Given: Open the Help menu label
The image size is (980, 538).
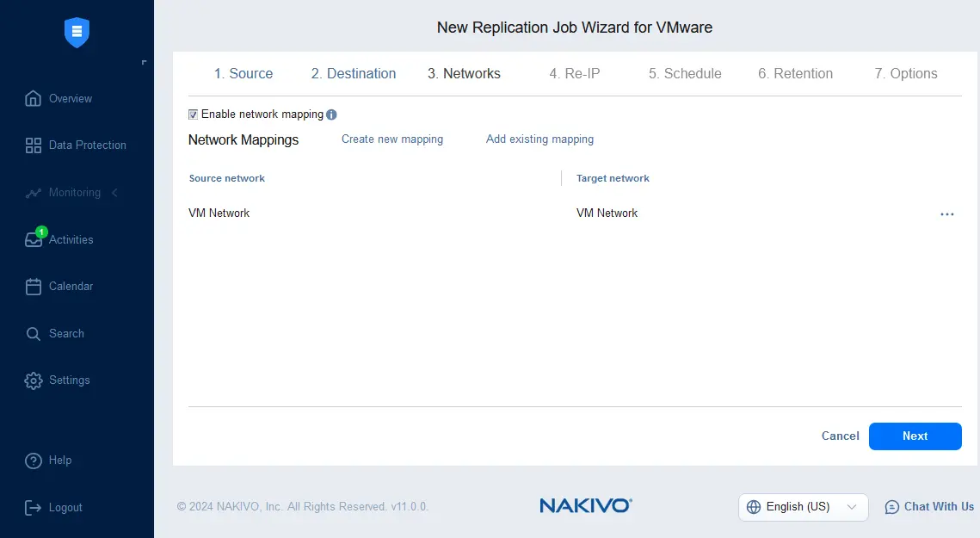Looking at the screenshot, I should point(60,461).
